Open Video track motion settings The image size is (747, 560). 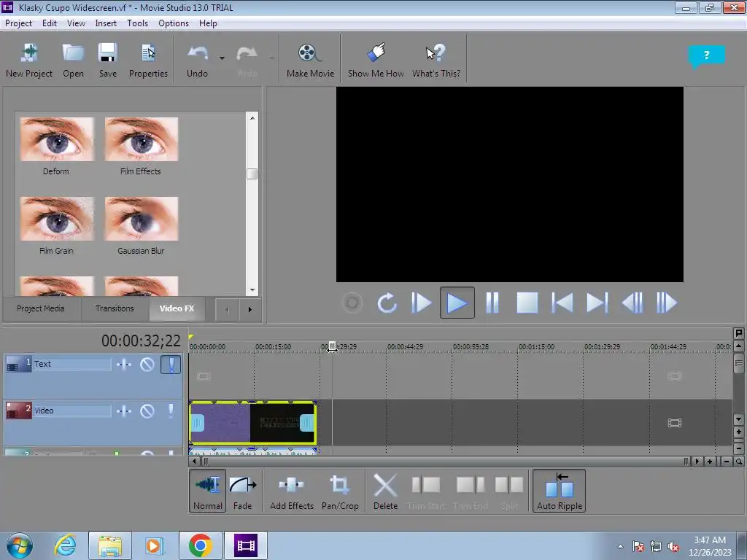click(x=124, y=411)
